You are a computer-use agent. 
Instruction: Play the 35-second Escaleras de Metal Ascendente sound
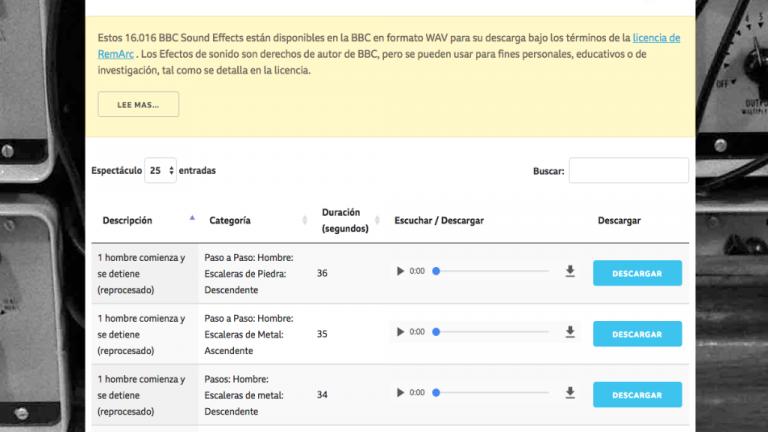pyautogui.click(x=400, y=332)
